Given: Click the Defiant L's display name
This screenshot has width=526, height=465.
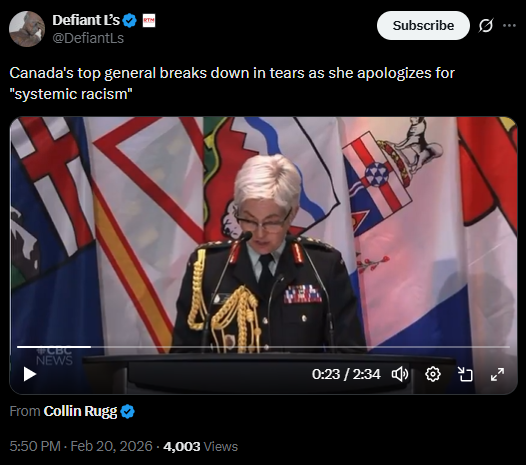Looking at the screenshot, I should [x=86, y=20].
